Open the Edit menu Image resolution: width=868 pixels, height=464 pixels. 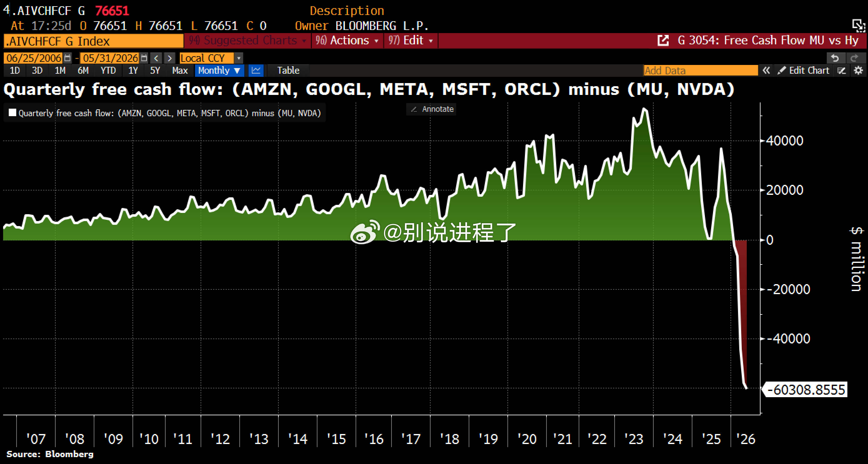pos(411,41)
